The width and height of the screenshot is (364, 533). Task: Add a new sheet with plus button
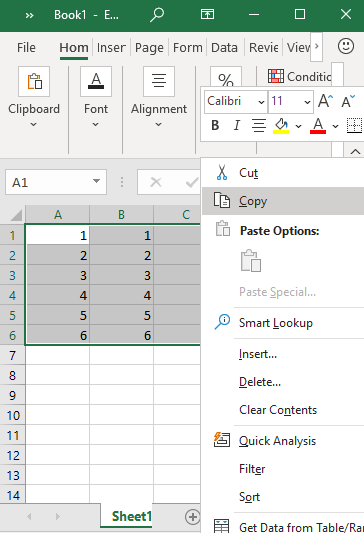(192, 517)
